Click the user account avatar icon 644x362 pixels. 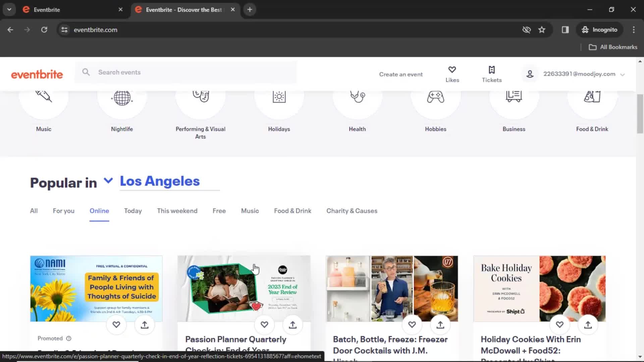[x=530, y=74]
